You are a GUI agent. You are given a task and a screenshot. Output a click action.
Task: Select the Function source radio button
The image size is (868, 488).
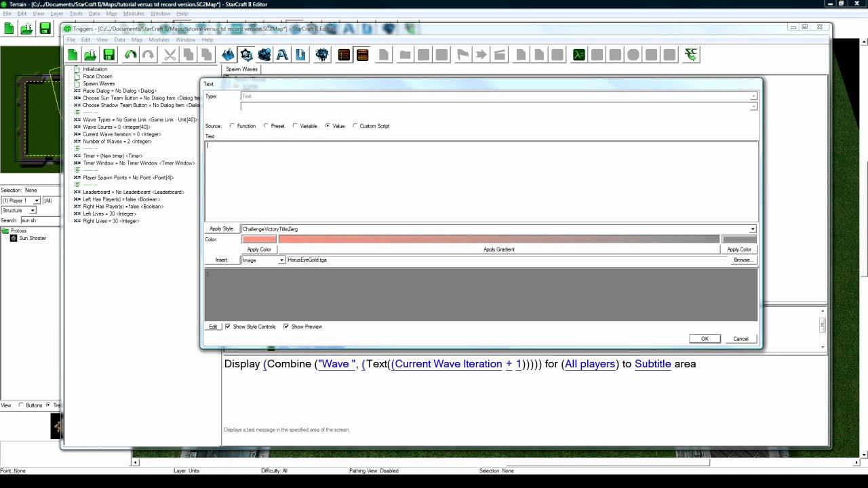[x=233, y=126]
